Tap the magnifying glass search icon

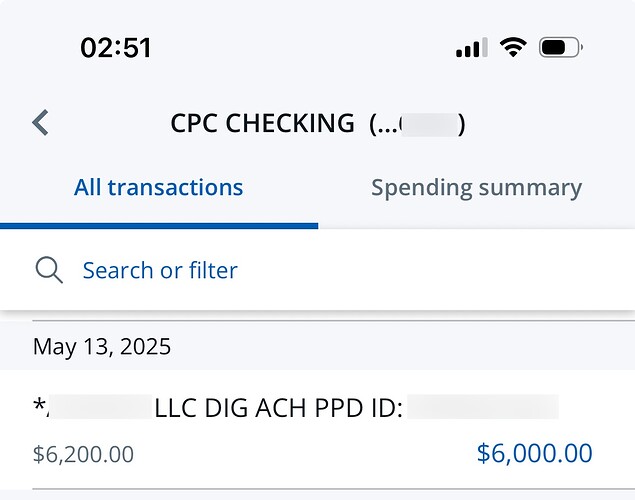tap(49, 270)
